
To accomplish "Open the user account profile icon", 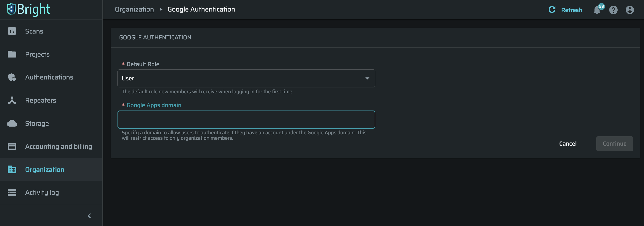I will [x=630, y=10].
